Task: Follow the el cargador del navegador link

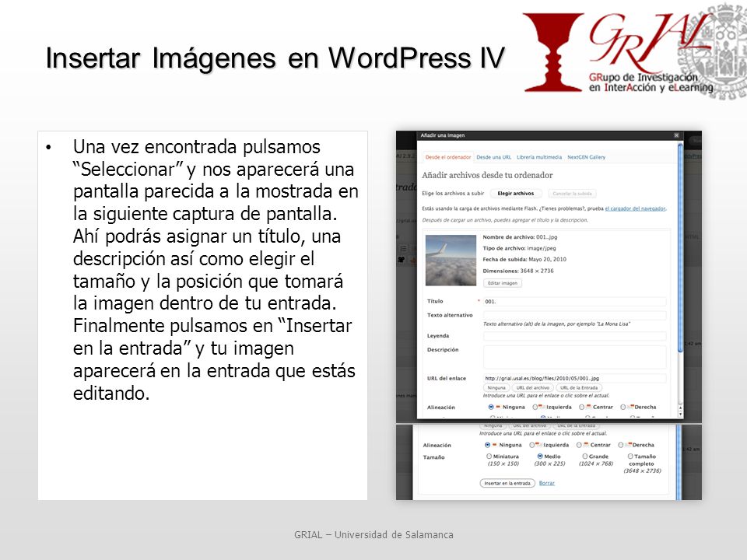Action: 635,208
